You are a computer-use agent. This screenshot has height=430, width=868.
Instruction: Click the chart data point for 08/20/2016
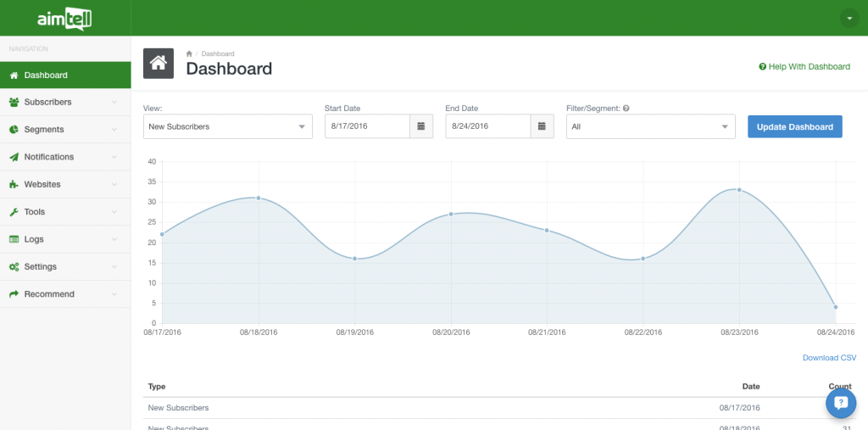pyautogui.click(x=451, y=214)
